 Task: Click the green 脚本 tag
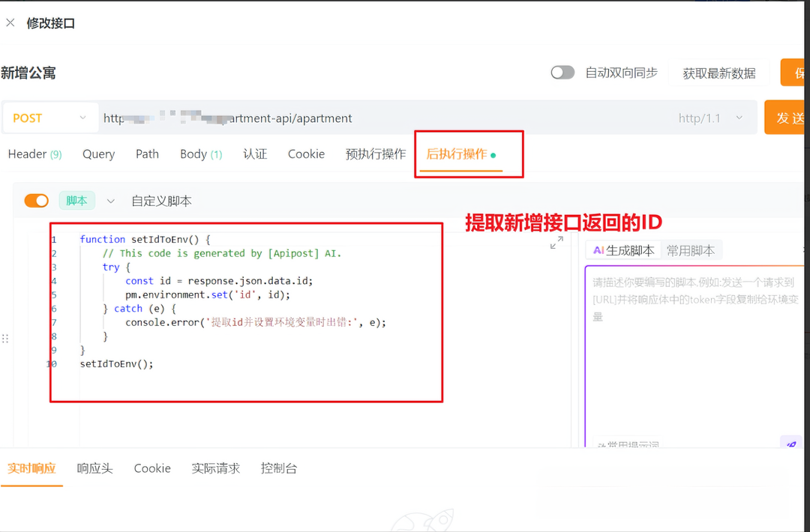pos(77,201)
